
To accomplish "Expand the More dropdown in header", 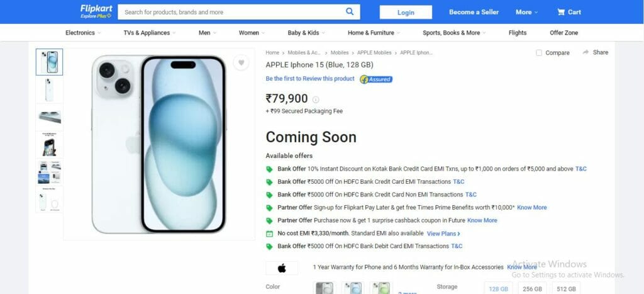I will (526, 12).
